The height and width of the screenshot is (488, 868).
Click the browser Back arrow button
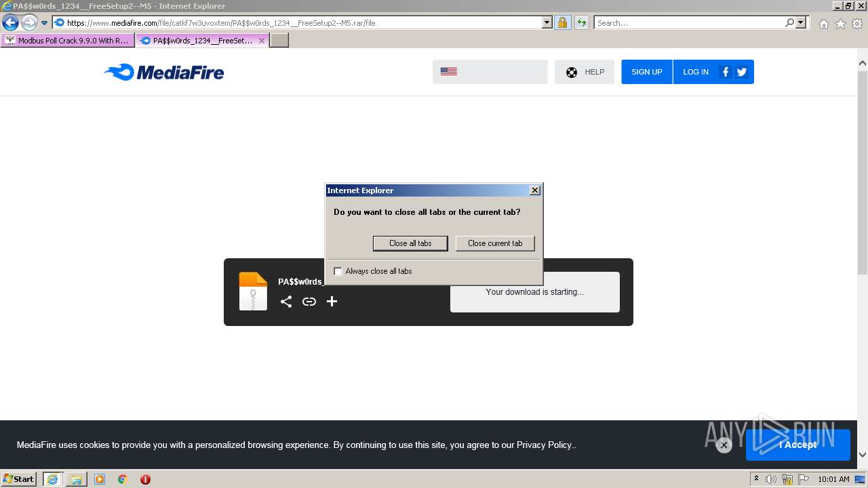tap(10, 22)
